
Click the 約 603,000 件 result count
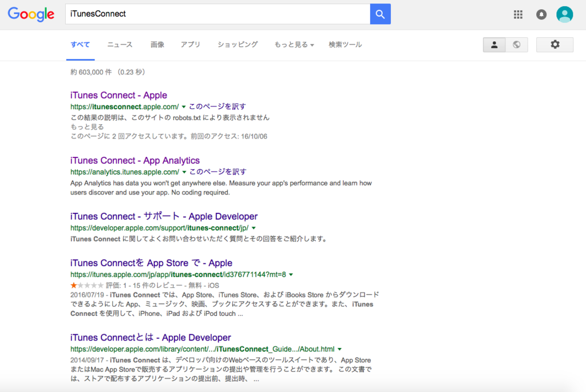click(107, 72)
